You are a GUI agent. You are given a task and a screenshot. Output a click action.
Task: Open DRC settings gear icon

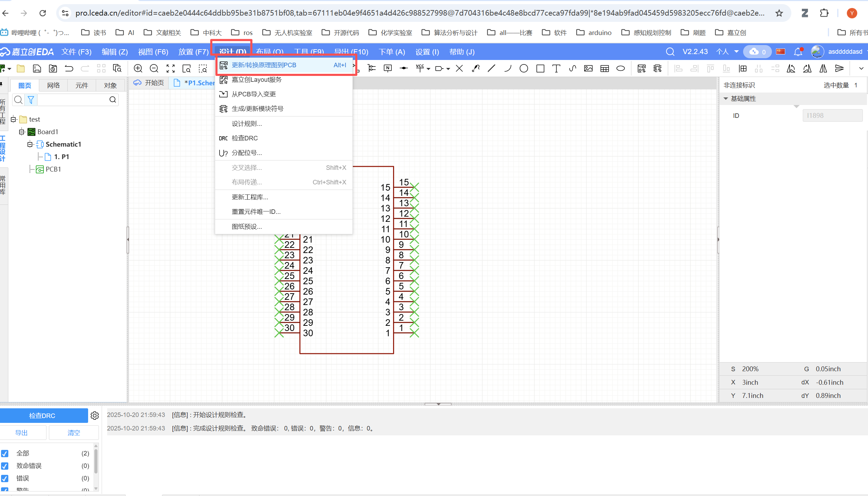click(95, 415)
